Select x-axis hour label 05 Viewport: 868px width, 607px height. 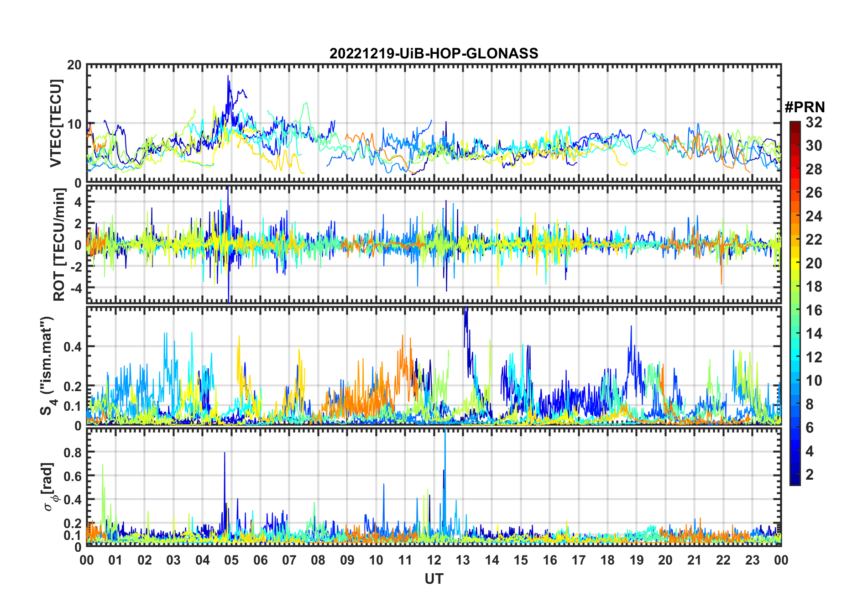[x=231, y=560]
